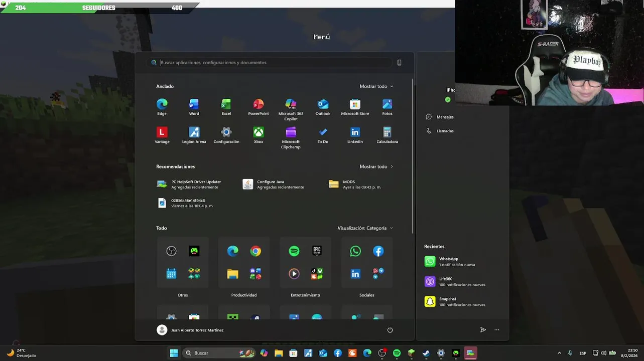Open Juan Alberto Torrez Martinez account

point(190,330)
